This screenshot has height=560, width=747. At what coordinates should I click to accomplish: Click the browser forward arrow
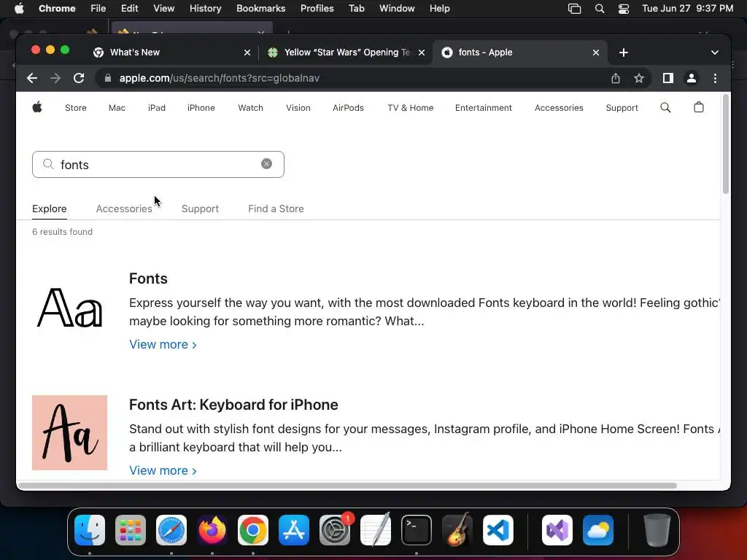coord(55,78)
